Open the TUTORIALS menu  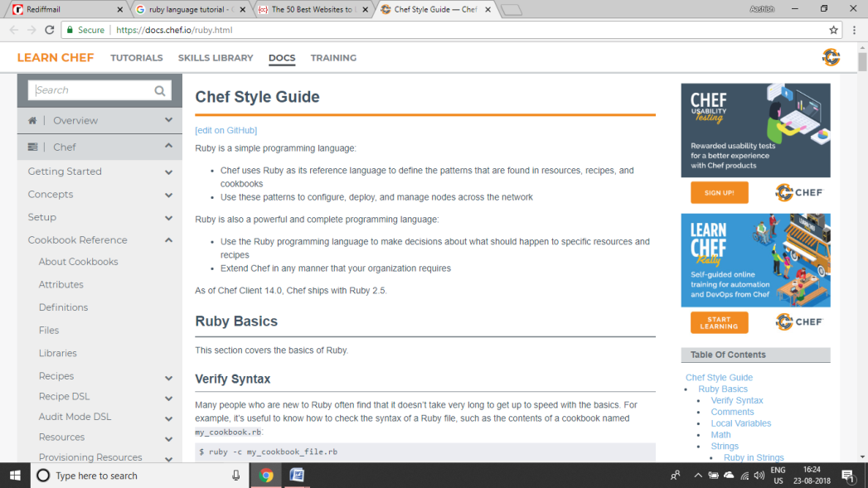click(136, 57)
